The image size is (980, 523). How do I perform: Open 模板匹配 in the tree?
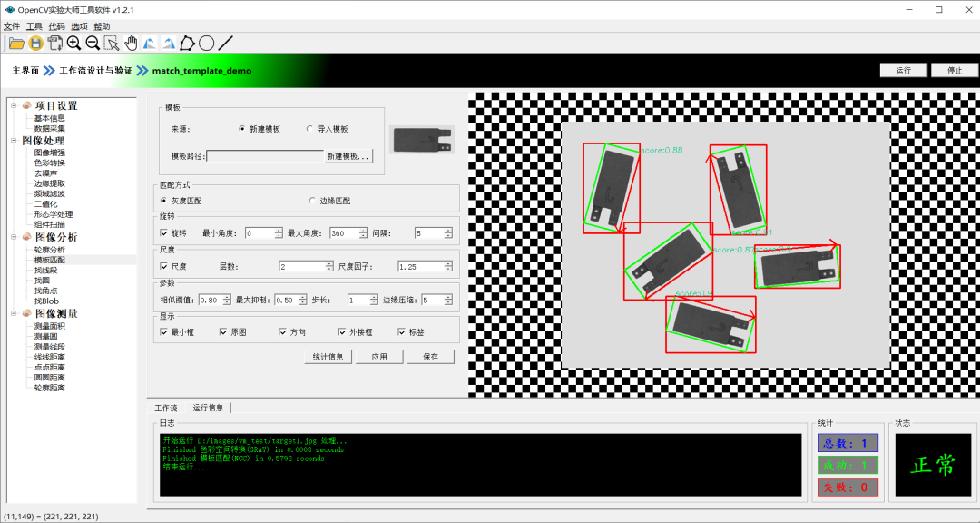click(49, 260)
